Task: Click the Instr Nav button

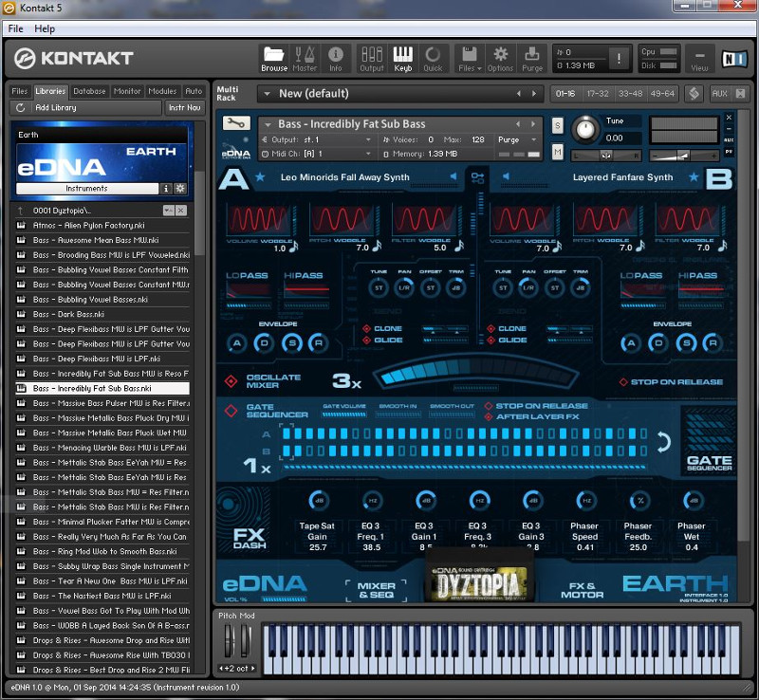Action: (x=184, y=108)
